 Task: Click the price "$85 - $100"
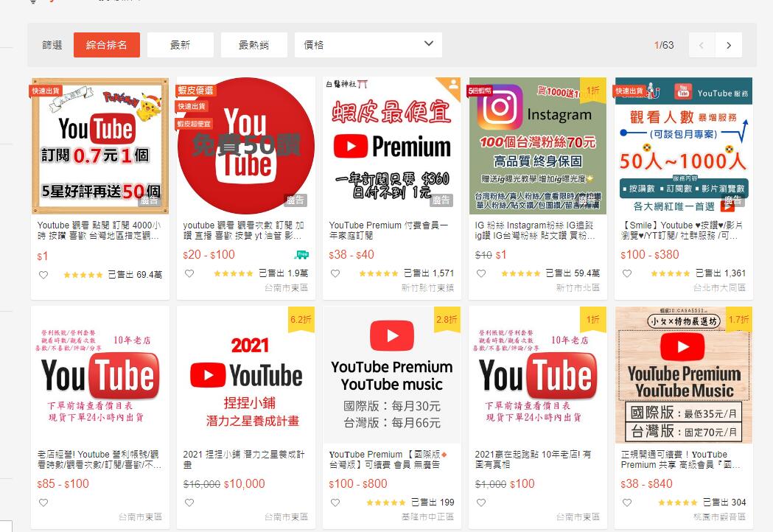coord(63,483)
